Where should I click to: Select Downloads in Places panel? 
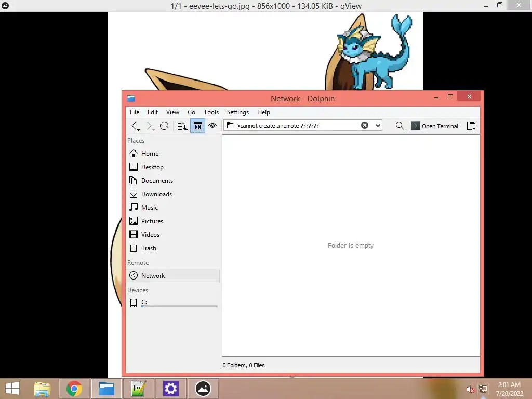173,194
